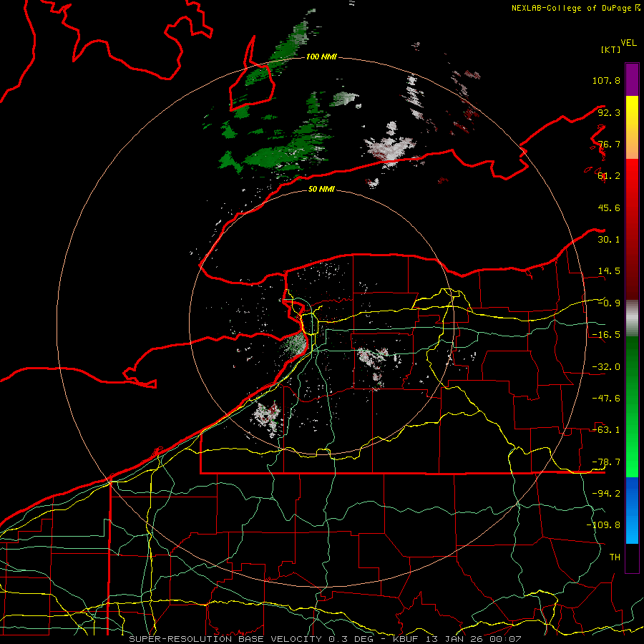Click the 107.8 legend value

click(x=606, y=80)
